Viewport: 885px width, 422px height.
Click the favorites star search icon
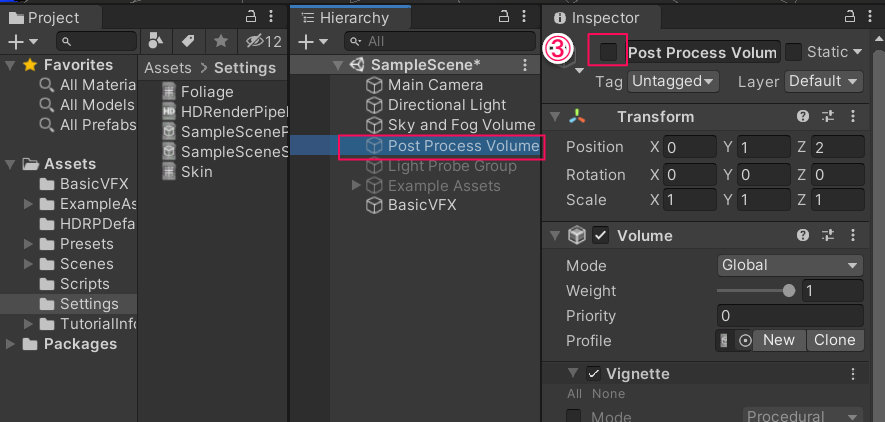[x=221, y=41]
